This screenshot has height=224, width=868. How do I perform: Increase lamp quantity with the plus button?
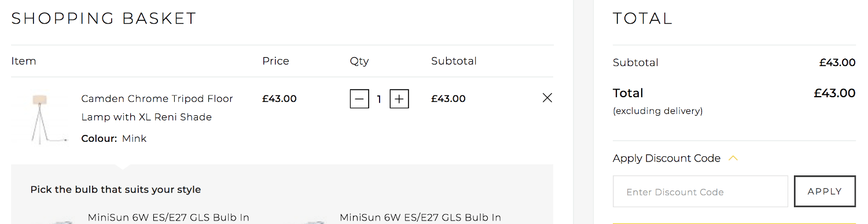[399, 99]
